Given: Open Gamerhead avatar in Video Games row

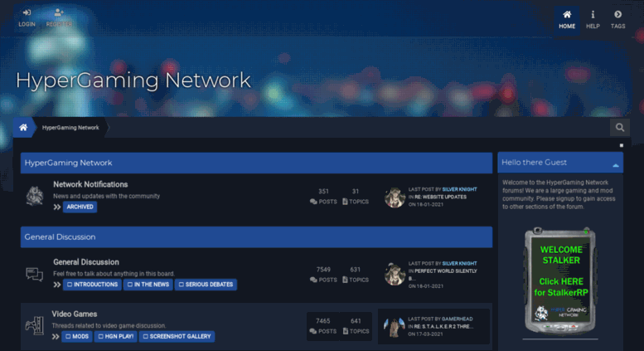Looking at the screenshot, I should click(x=394, y=326).
